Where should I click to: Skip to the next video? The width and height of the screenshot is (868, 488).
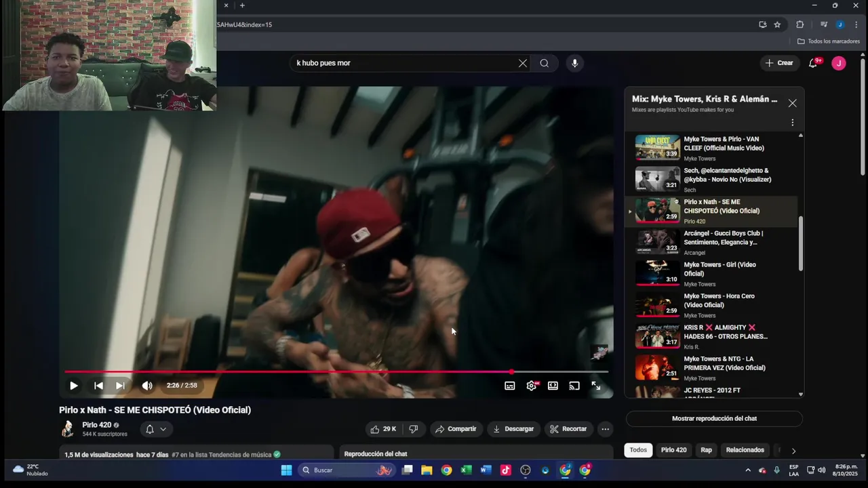120,386
